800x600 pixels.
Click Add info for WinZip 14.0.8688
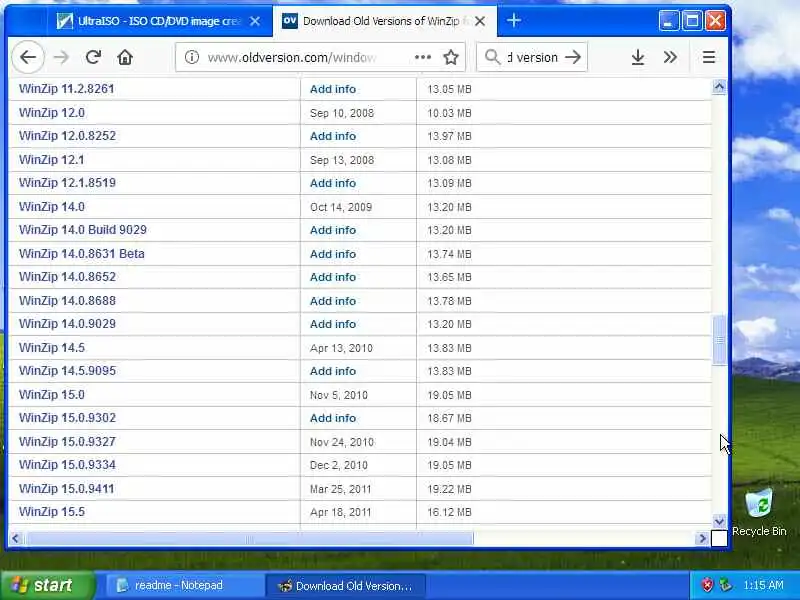coord(333,301)
